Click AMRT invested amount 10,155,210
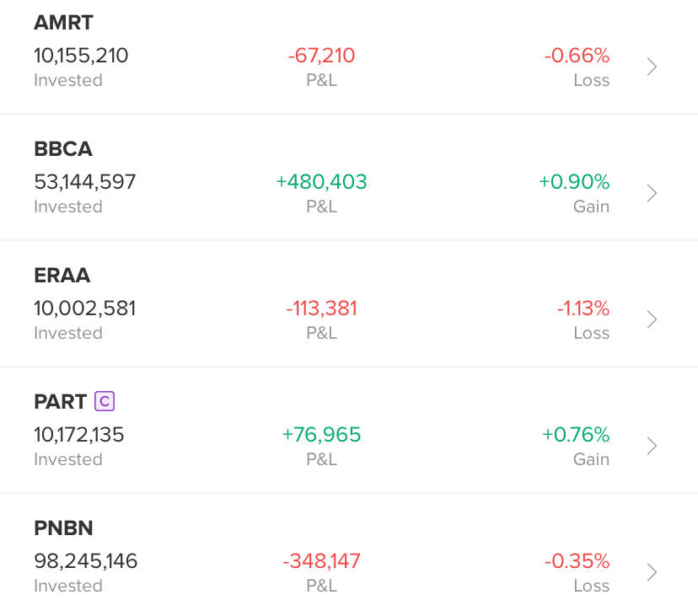This screenshot has width=698, height=616. pyautogui.click(x=81, y=56)
